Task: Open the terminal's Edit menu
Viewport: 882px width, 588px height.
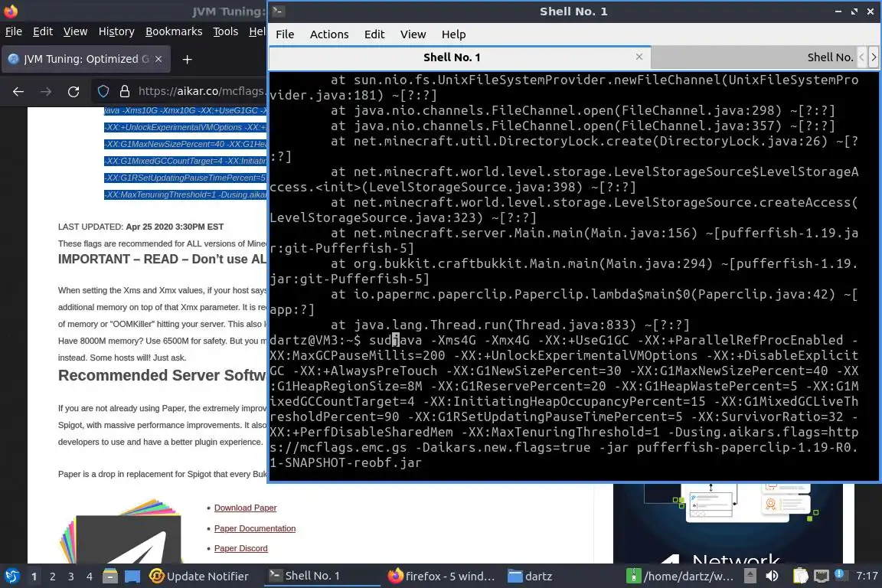Action: 374,34
